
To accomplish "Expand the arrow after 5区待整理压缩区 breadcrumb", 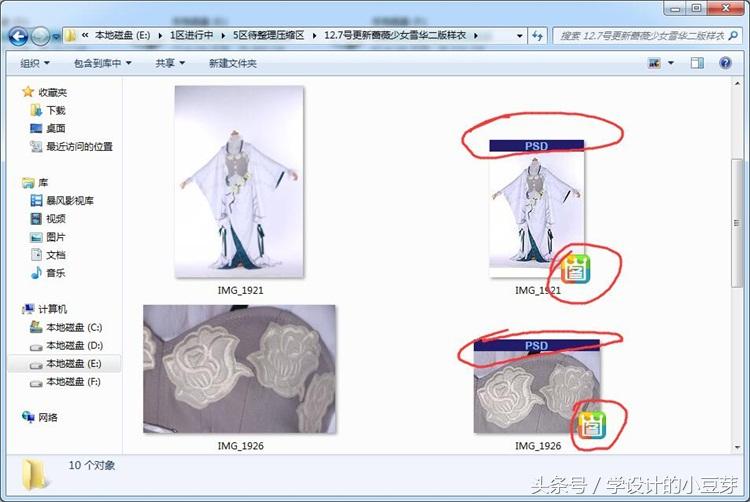I will pos(314,36).
